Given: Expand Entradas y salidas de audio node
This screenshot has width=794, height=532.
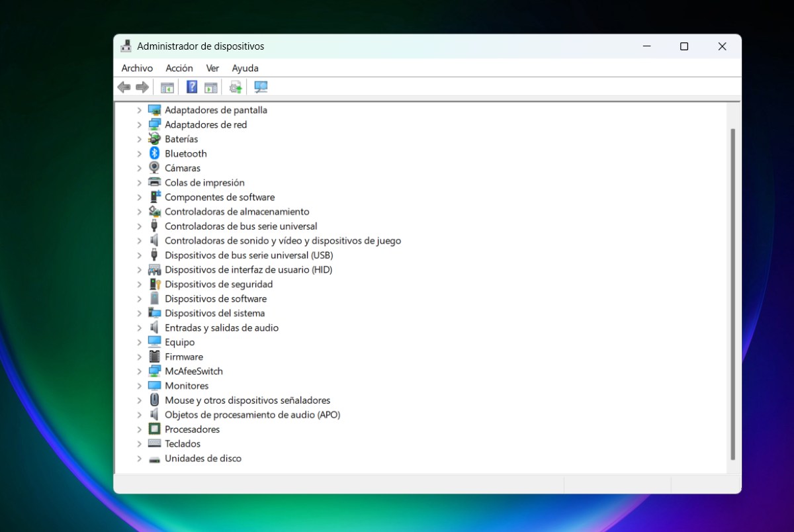Looking at the screenshot, I should click(139, 328).
